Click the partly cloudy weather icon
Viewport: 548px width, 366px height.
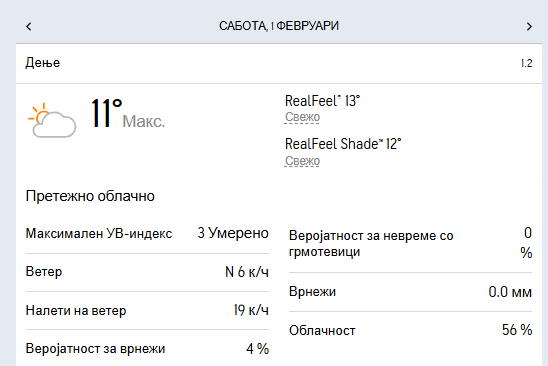tap(52, 120)
